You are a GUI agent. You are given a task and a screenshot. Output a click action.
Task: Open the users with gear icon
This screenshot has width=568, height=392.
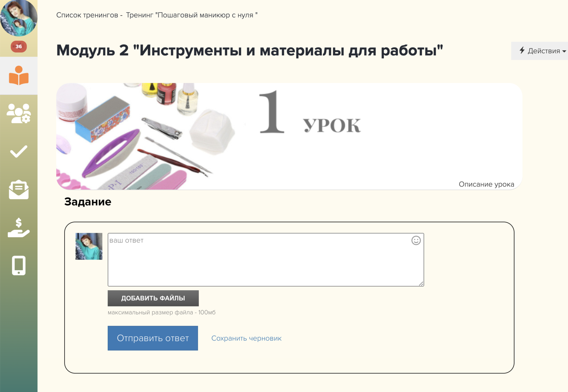(x=19, y=114)
